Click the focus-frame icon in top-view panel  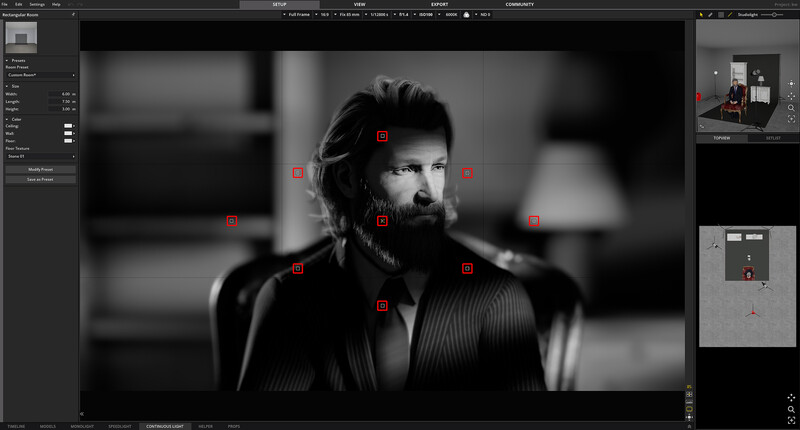coord(791,420)
